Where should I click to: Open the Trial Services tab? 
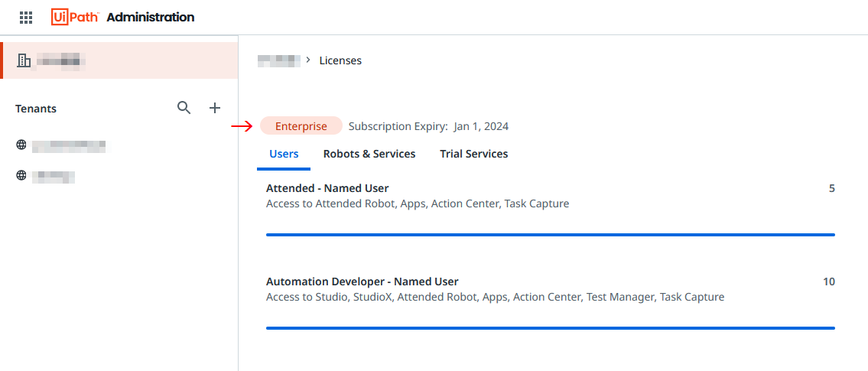coord(474,154)
